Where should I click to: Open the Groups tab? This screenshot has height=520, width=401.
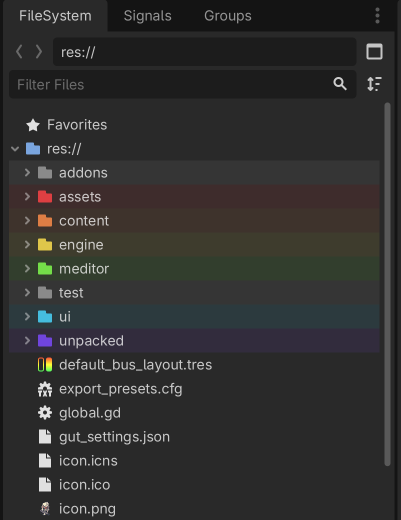coord(228,16)
